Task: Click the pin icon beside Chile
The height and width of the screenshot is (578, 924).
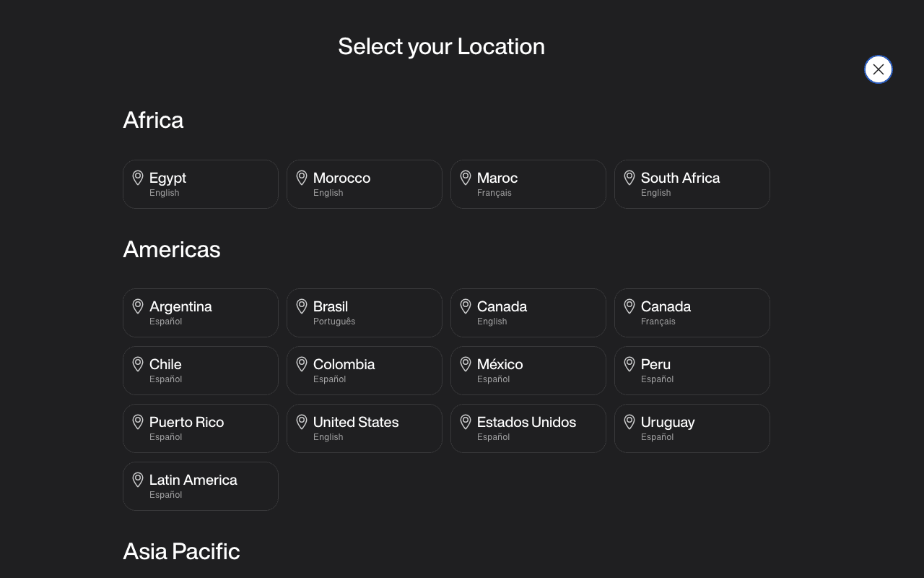Action: click(x=138, y=364)
